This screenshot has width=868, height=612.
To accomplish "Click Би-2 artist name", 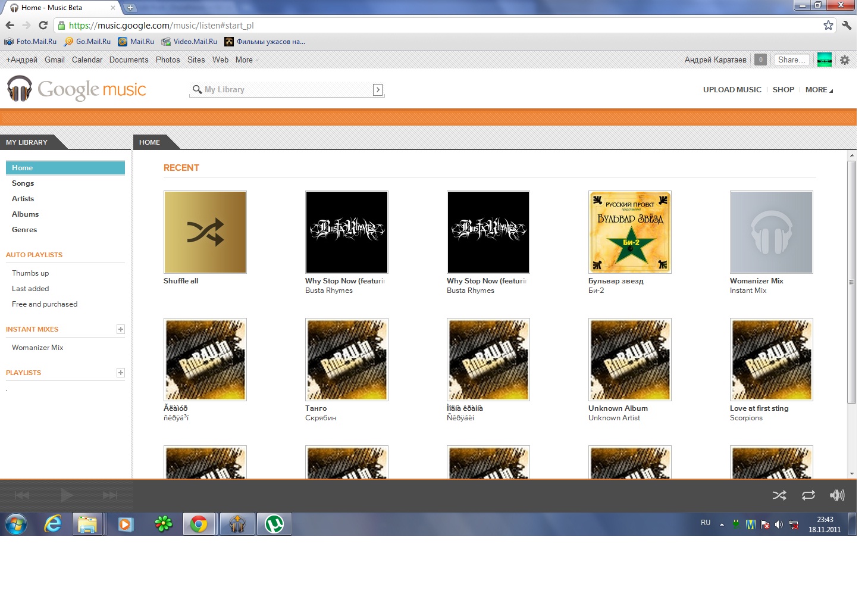I will pos(596,291).
